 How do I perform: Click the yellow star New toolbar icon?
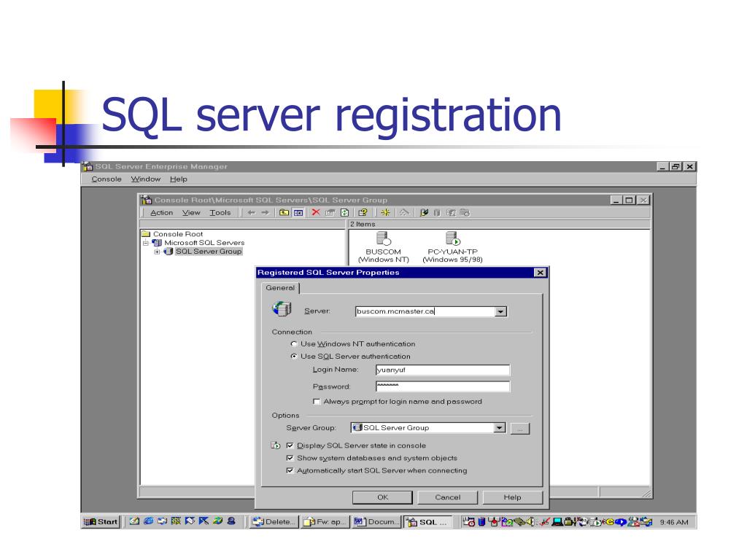pos(385,212)
